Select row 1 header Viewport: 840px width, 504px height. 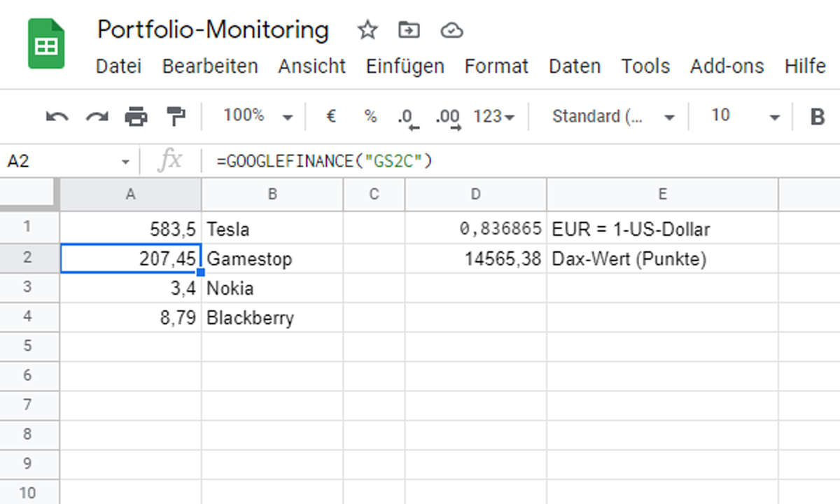pos(29,227)
